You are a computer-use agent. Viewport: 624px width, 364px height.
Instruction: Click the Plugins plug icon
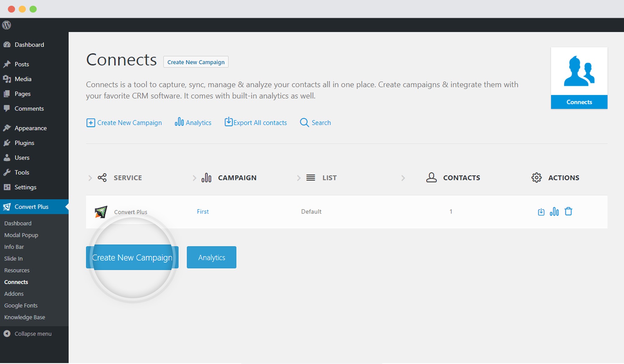7,143
